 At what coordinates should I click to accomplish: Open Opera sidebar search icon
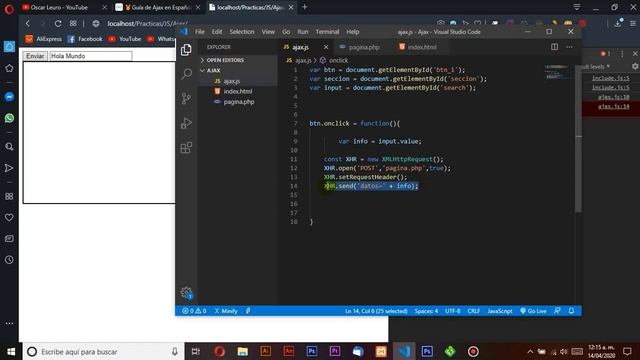click(9, 147)
